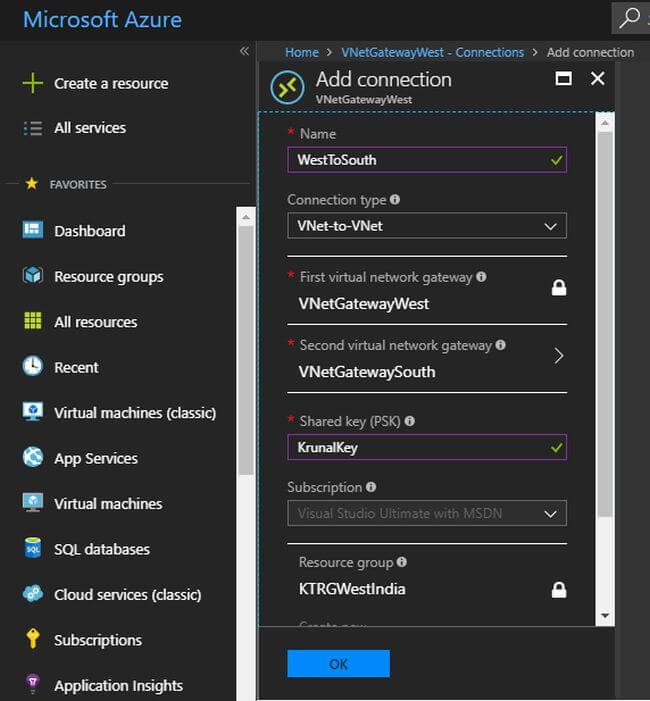Click info icon next to Subscription
Viewport: 650px width, 701px height.
[371, 487]
